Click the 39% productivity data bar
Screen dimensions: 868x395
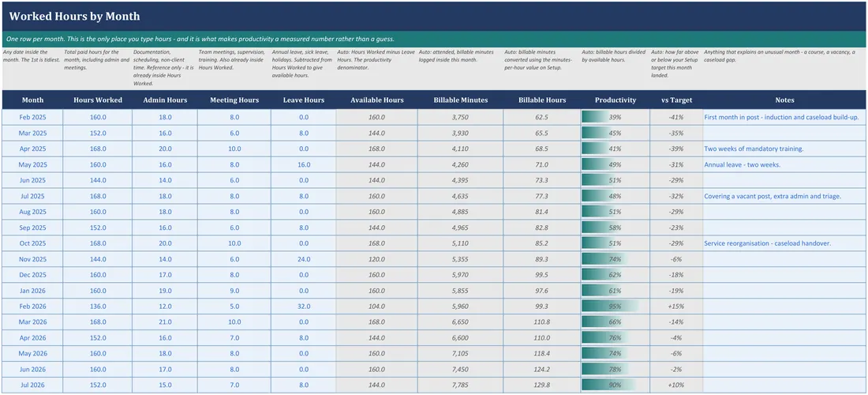(595, 118)
